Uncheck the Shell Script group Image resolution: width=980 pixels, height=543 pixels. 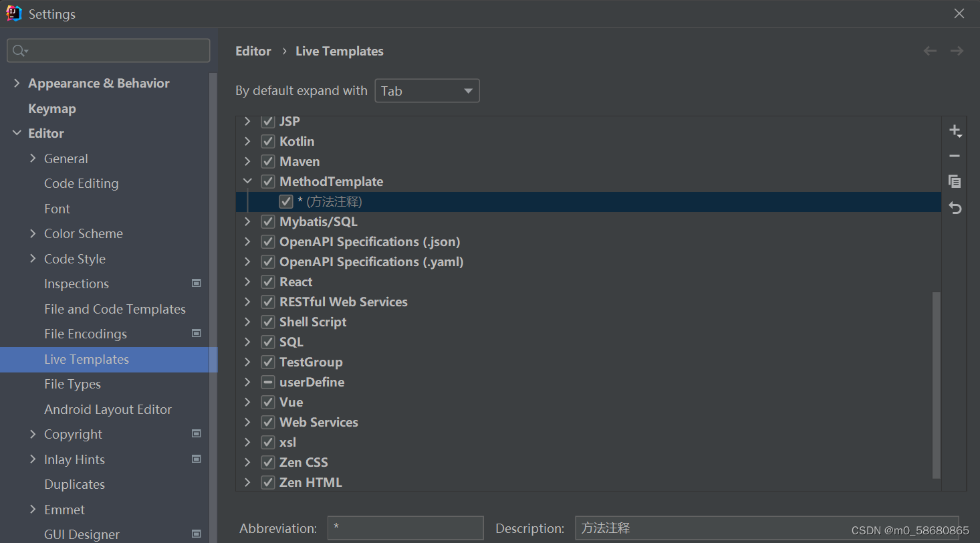pyautogui.click(x=268, y=322)
